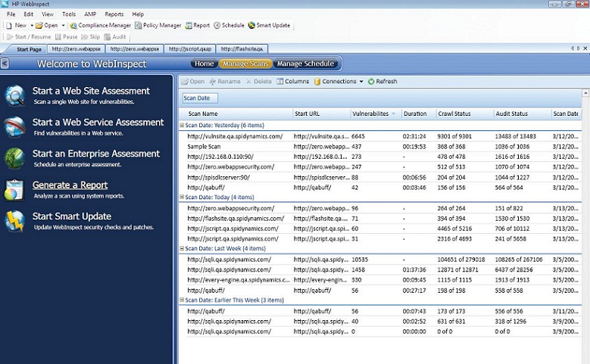Viewport: 590px width, 364px height.
Task: Open the View menu
Action: [48, 14]
